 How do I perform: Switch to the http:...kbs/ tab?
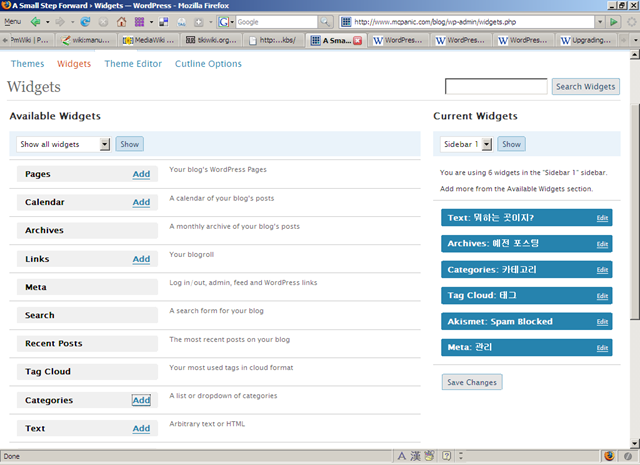(273, 40)
